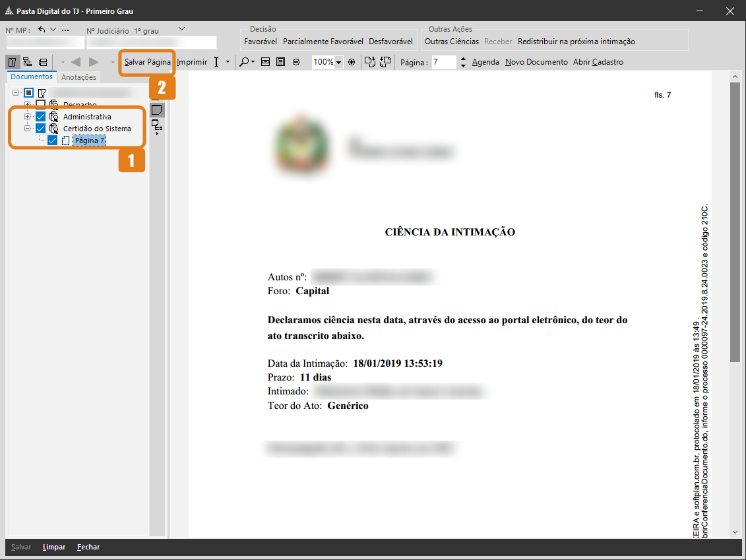Uncheck the Administrativa checkbox
746x560 pixels.
coord(40,117)
